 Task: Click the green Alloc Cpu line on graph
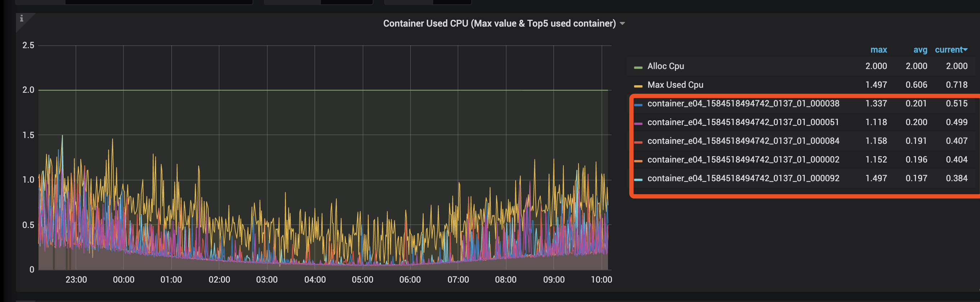pos(323,90)
